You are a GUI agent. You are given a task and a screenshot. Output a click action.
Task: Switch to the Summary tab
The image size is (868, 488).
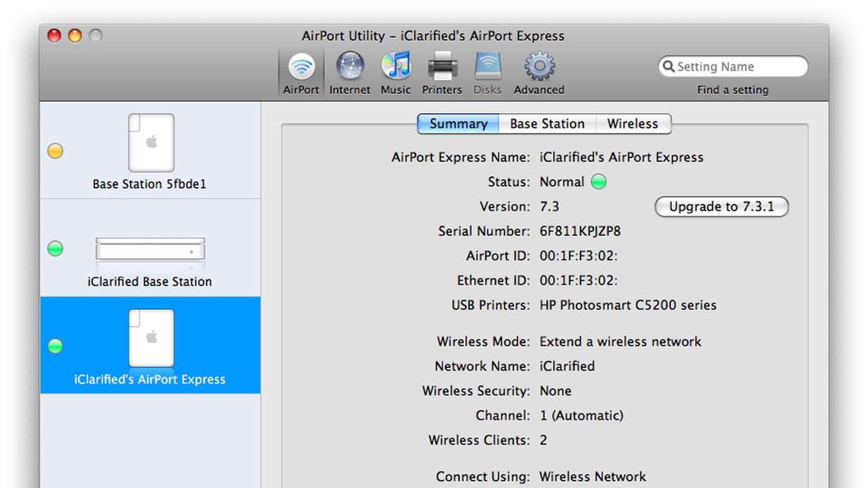[458, 124]
